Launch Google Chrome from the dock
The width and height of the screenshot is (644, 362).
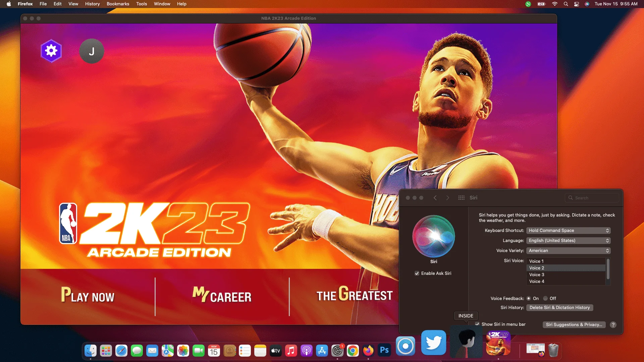pos(353,351)
